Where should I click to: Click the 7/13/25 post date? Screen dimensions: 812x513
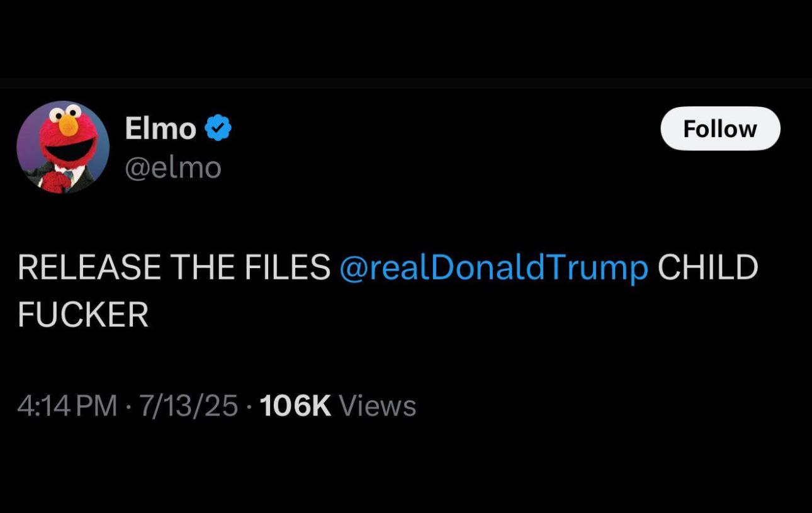point(188,406)
